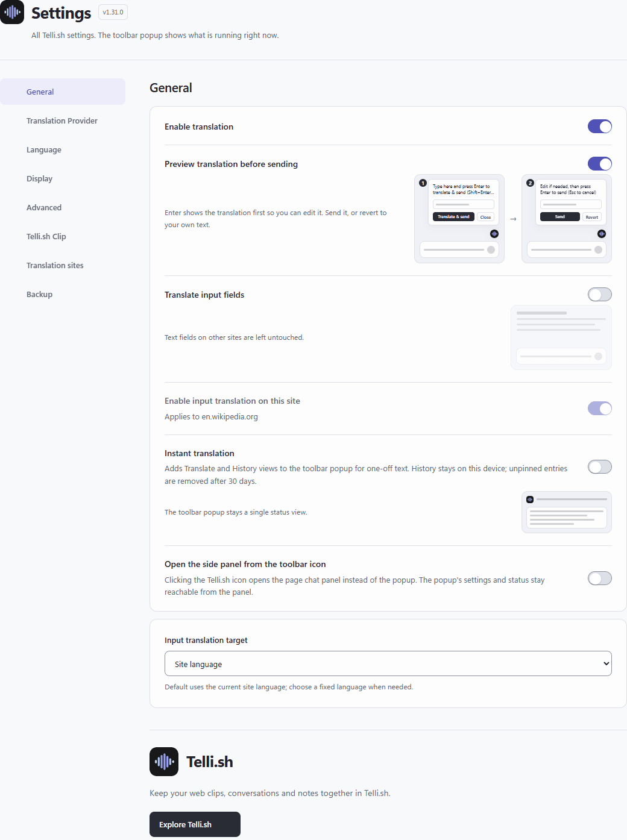Toggle input translation on this site
Screen dimensions: 627x840
coord(600,408)
